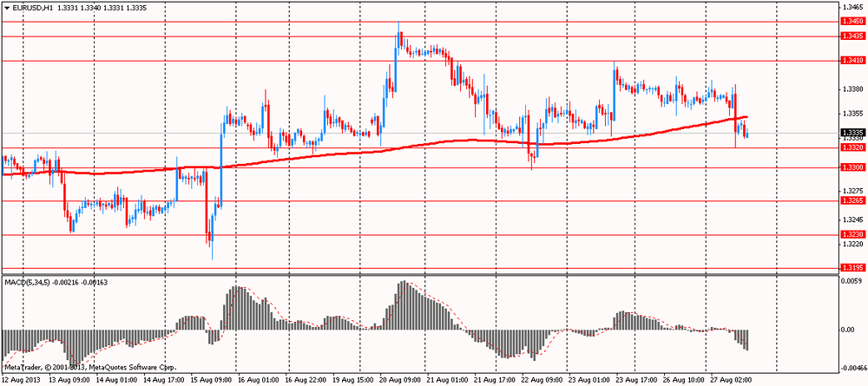Click the 22 Aug 09:00 time label

tap(542, 380)
